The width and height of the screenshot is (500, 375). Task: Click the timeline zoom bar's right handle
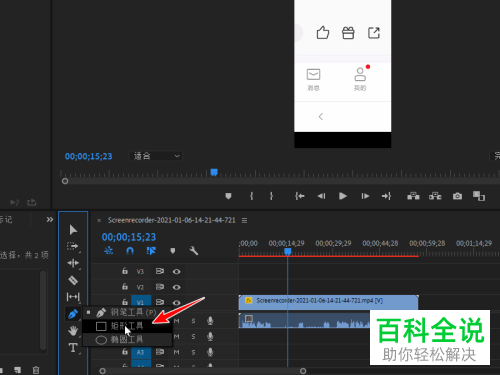pos(303,371)
